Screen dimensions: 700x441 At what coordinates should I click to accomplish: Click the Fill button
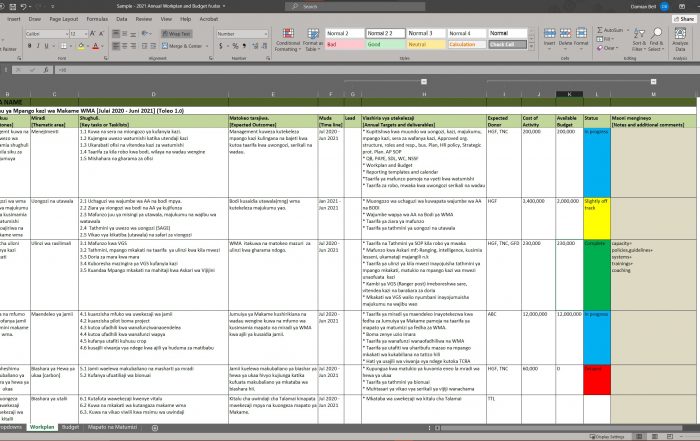605,39
